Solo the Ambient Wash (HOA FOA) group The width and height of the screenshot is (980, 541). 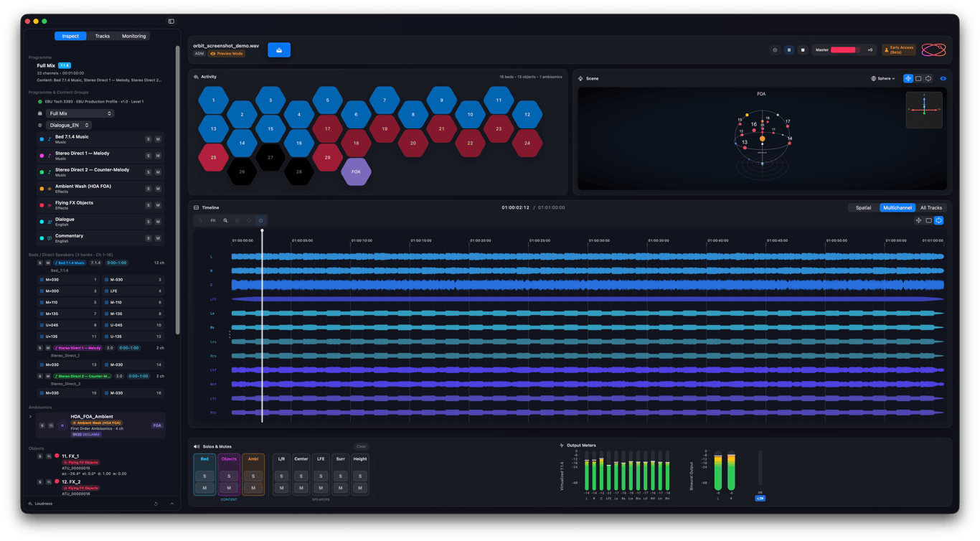pyautogui.click(x=149, y=189)
